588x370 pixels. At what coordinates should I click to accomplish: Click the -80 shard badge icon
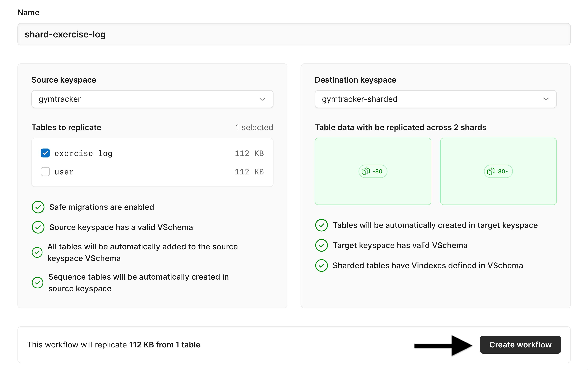pyautogui.click(x=366, y=171)
